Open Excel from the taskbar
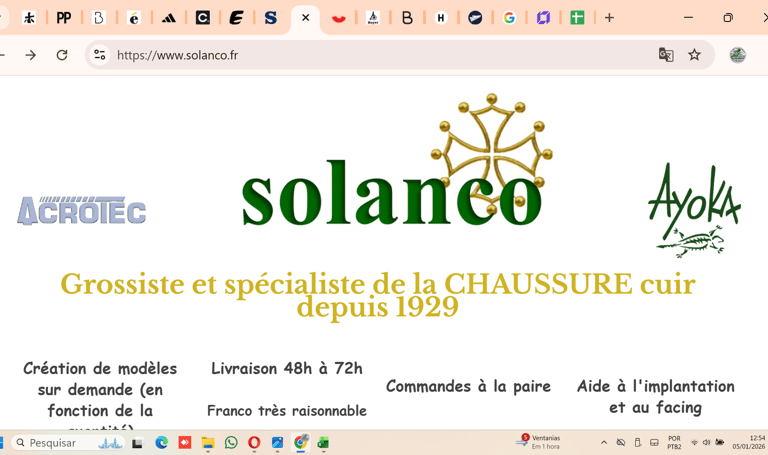768x455 pixels. tap(323, 443)
